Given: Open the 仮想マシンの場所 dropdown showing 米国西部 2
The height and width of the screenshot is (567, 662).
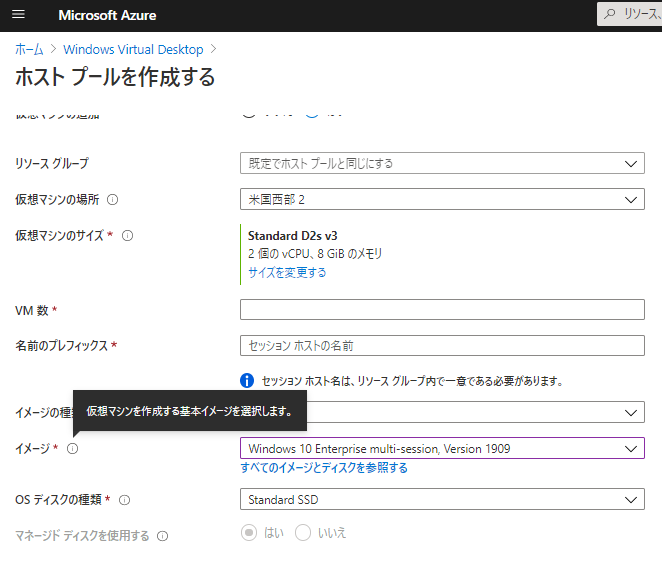Looking at the screenshot, I should pos(442,199).
